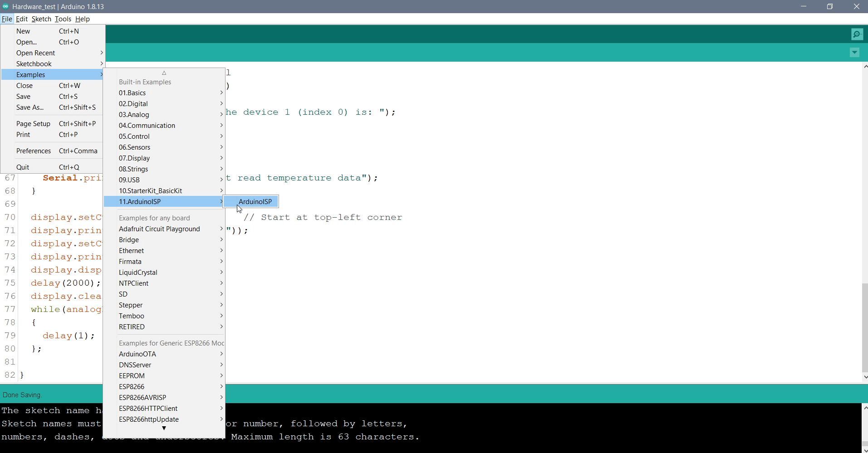Click the code editor vertical scrollbar thumb
Screen dimensions: 868x453
click(865, 327)
